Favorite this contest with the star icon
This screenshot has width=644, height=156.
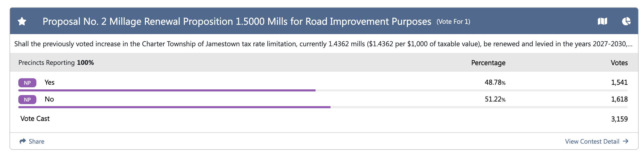click(x=22, y=21)
